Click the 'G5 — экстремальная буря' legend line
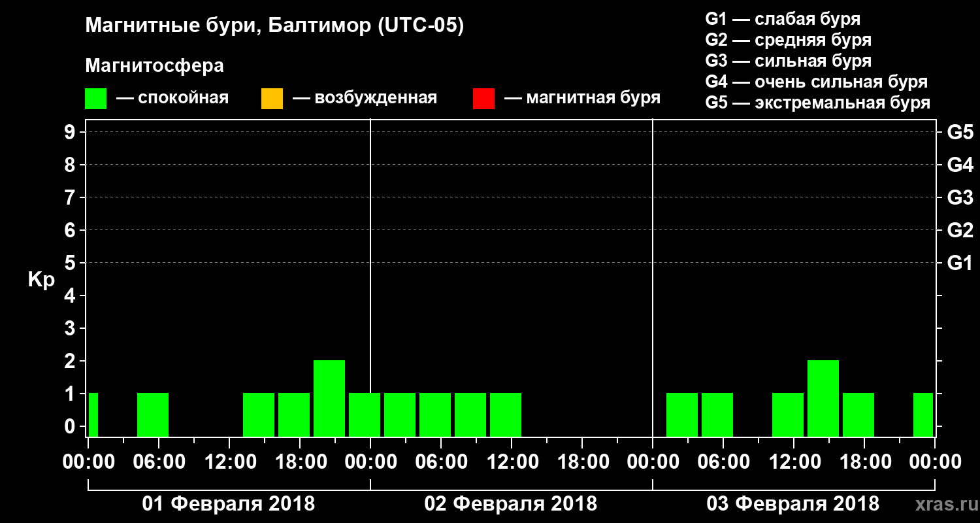980x523 pixels. [817, 103]
